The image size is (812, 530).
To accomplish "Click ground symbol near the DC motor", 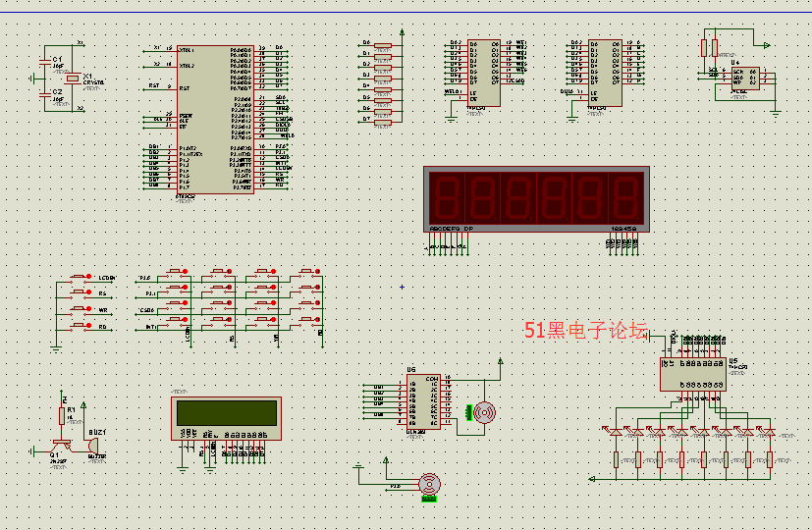I will (x=358, y=467).
